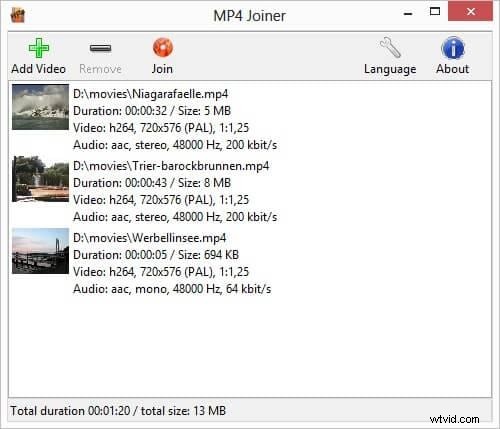Select the Trier-barockbrunnen video thumbnail
Image resolution: width=500 pixels, height=429 pixels.
[x=40, y=179]
